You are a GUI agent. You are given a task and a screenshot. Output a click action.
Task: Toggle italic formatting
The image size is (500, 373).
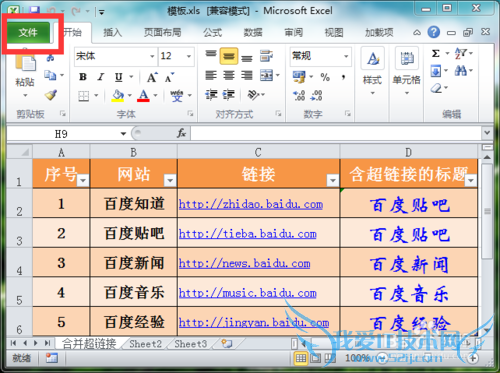[101, 77]
